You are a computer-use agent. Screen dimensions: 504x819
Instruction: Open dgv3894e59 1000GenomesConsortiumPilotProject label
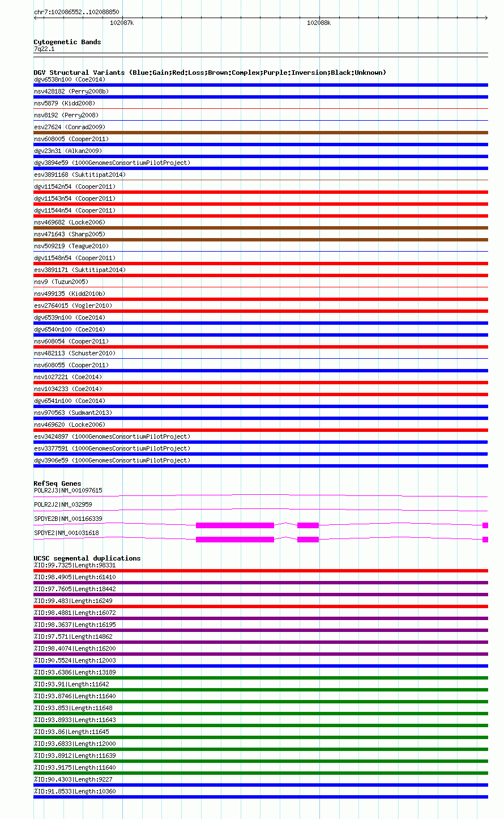112,163
